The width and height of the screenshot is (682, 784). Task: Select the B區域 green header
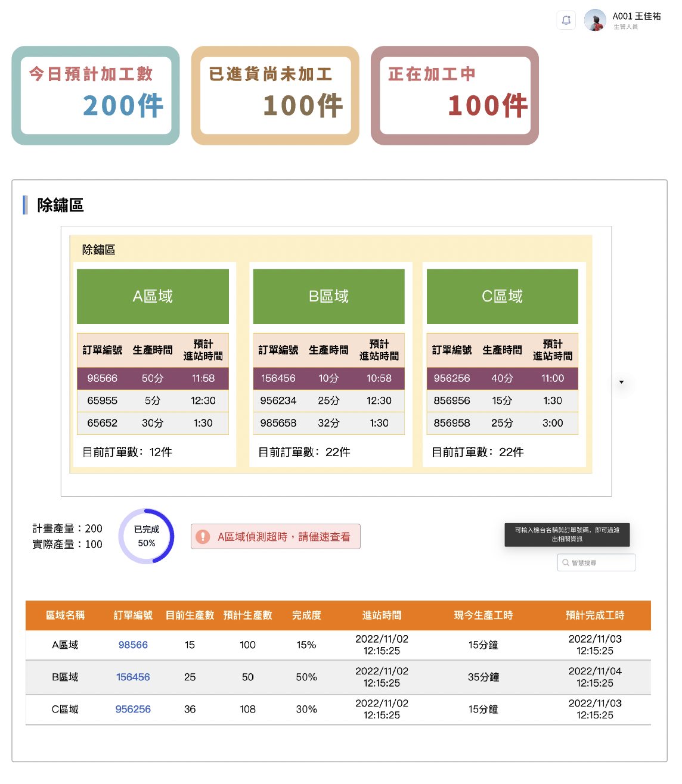(328, 296)
